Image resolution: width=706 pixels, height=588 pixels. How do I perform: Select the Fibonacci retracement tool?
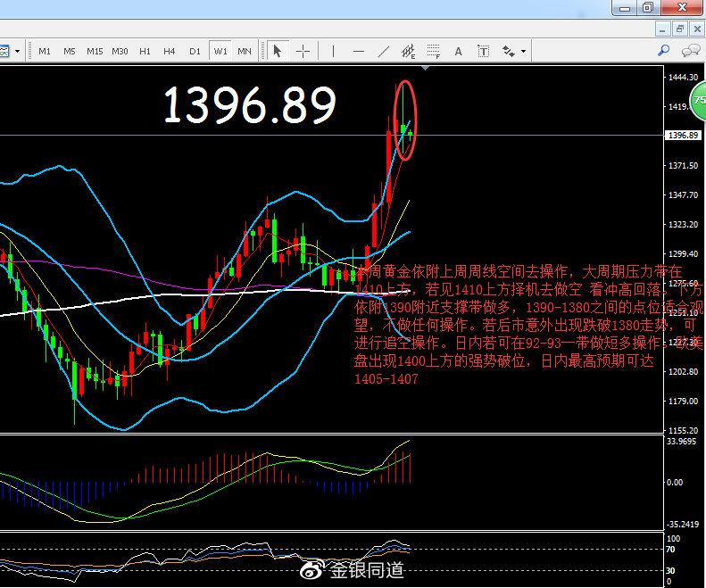[434, 52]
